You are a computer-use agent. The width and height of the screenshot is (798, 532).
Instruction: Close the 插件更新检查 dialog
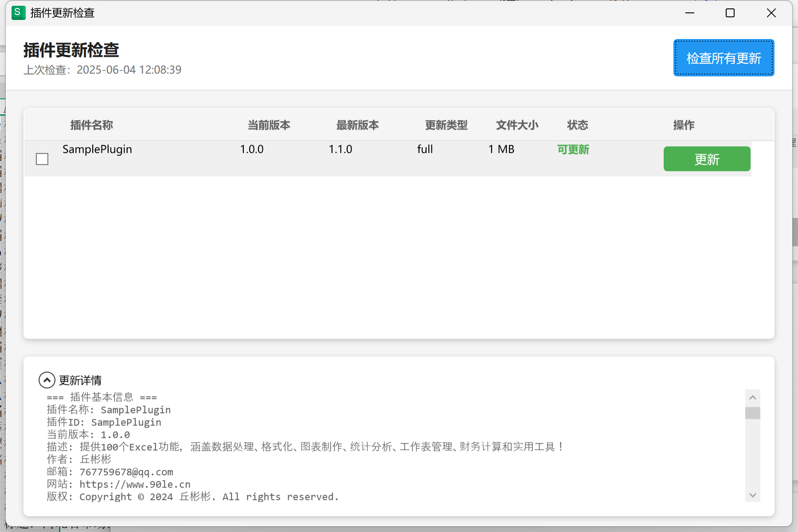tap(771, 13)
